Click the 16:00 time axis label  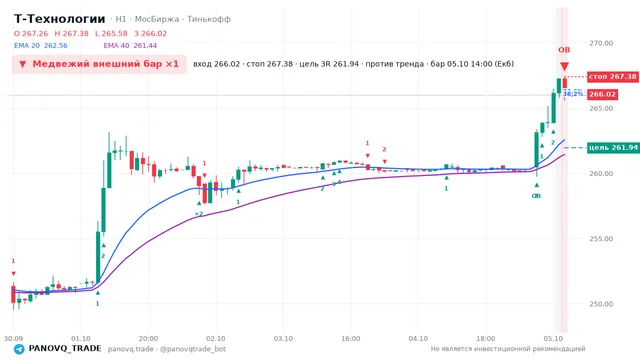click(351, 339)
